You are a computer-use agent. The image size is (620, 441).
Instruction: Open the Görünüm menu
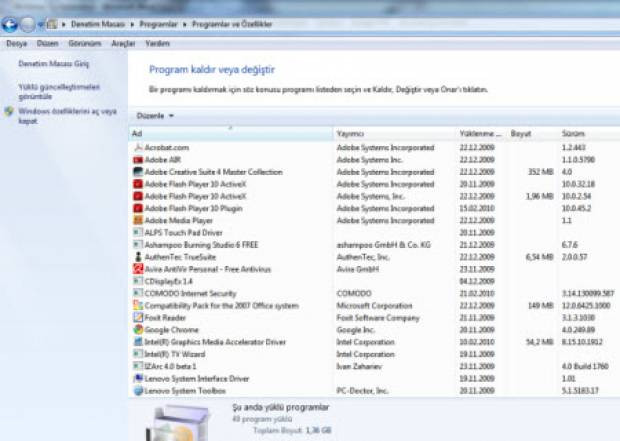(85, 44)
